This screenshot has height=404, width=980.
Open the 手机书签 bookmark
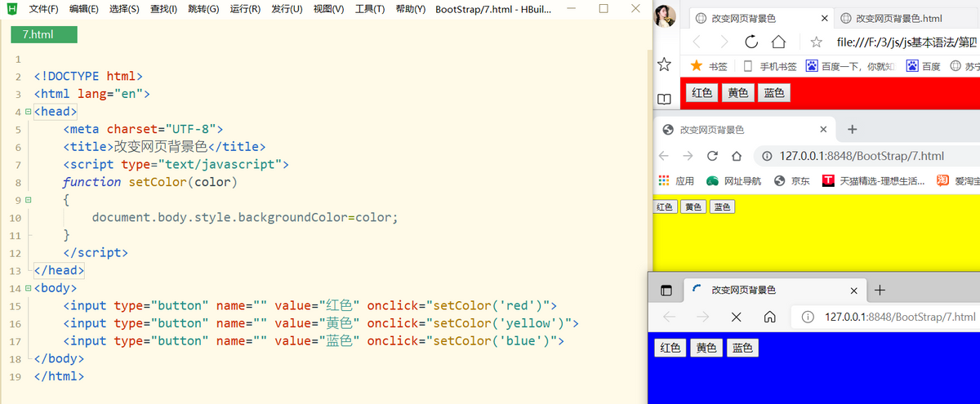point(769,66)
